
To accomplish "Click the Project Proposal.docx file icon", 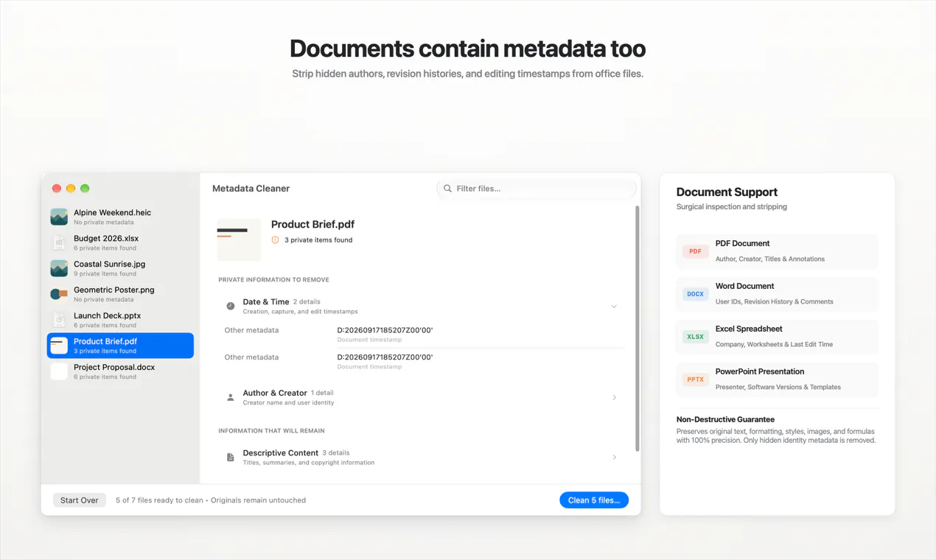I will (59, 371).
